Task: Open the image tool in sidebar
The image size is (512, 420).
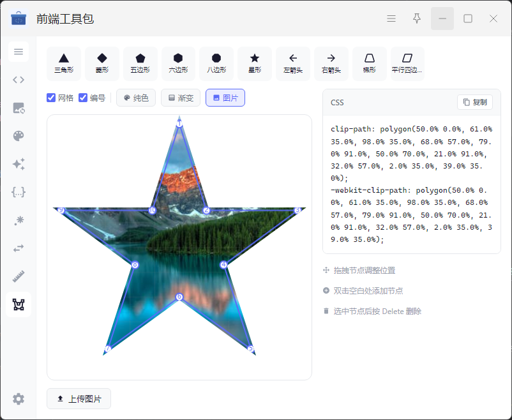Action: (19, 108)
